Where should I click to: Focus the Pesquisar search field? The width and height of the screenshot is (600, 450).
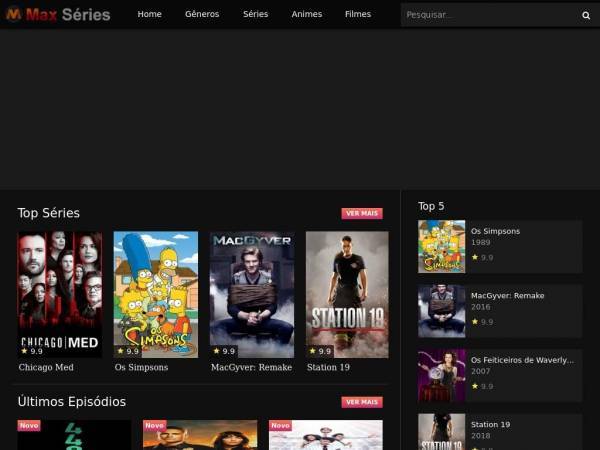pyautogui.click(x=490, y=15)
